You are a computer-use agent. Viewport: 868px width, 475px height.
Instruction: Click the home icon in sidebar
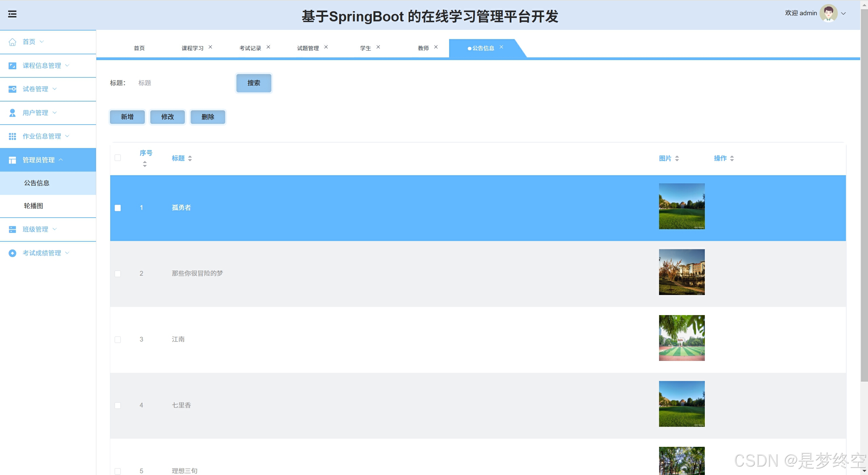[x=13, y=42]
